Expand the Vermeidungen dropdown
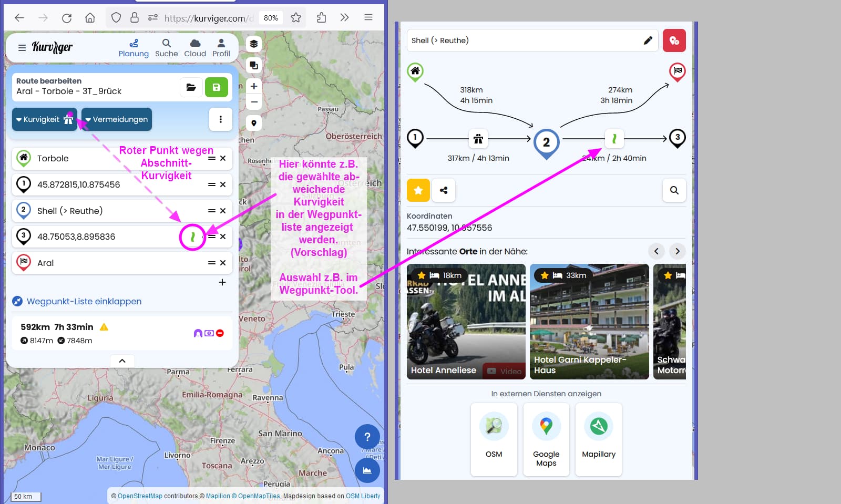Image resolution: width=841 pixels, height=504 pixels. [x=117, y=119]
